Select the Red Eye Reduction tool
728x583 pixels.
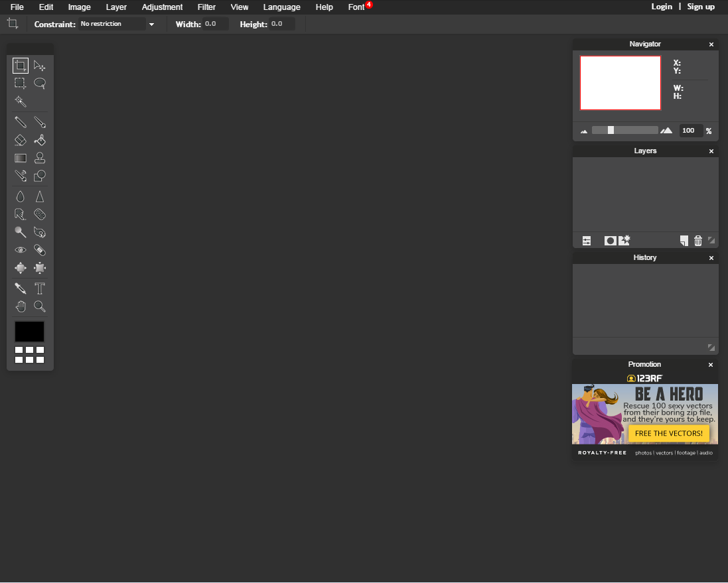[x=21, y=250]
